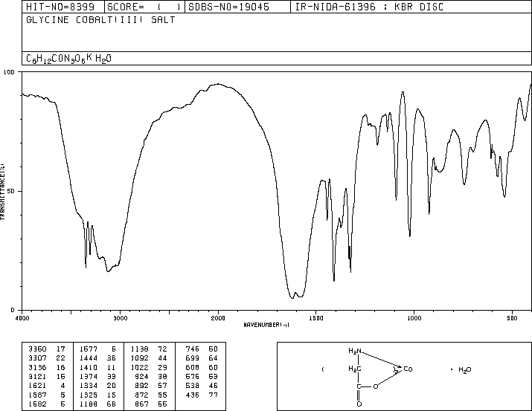Image resolution: width=532 pixels, height=411 pixels.
Task: Select peak value 1621 in the table
Action: coord(37,386)
